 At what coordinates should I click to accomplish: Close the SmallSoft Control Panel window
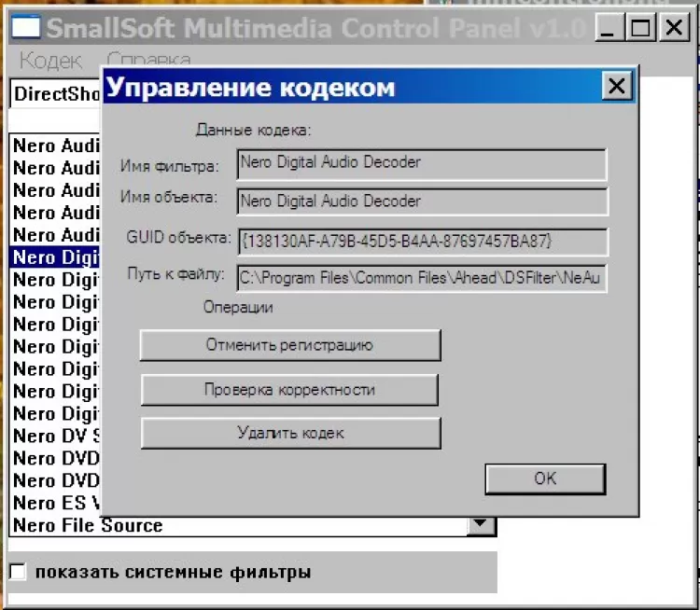point(674,28)
